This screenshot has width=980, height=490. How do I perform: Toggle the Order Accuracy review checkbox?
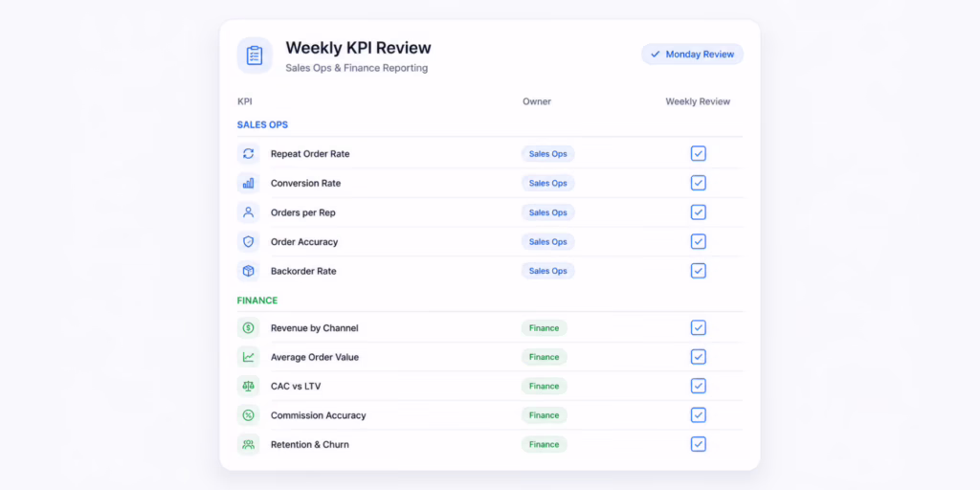tap(698, 242)
